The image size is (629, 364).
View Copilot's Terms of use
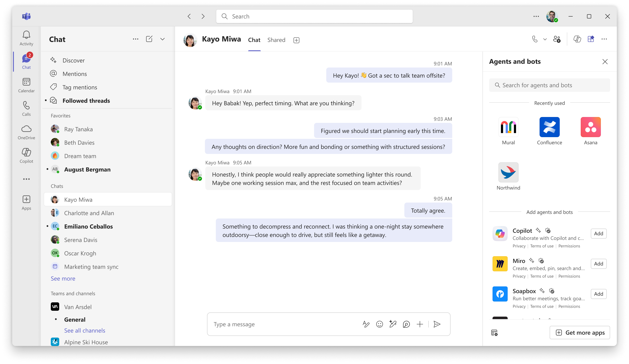tap(542, 246)
